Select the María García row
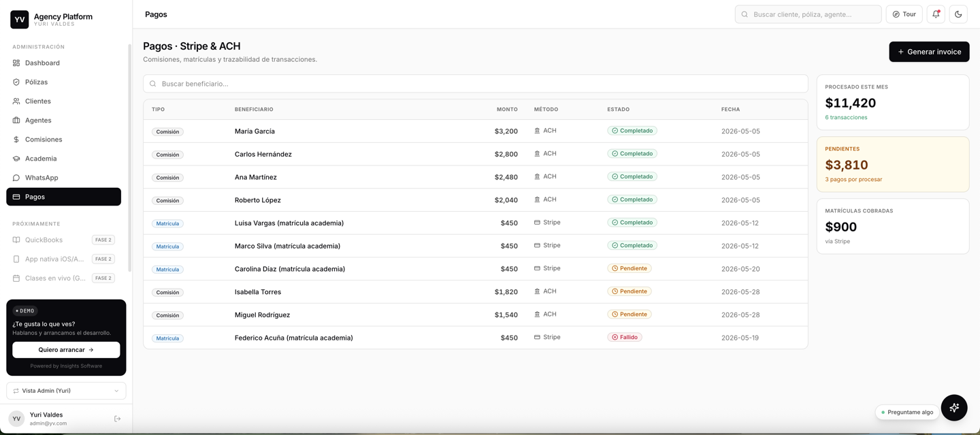 pyautogui.click(x=475, y=131)
